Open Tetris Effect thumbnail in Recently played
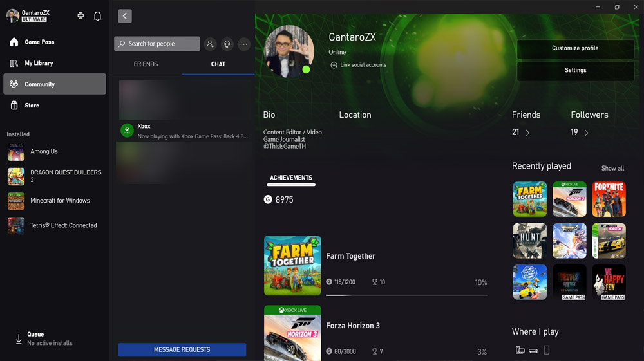644x361 pixels. coord(569,282)
